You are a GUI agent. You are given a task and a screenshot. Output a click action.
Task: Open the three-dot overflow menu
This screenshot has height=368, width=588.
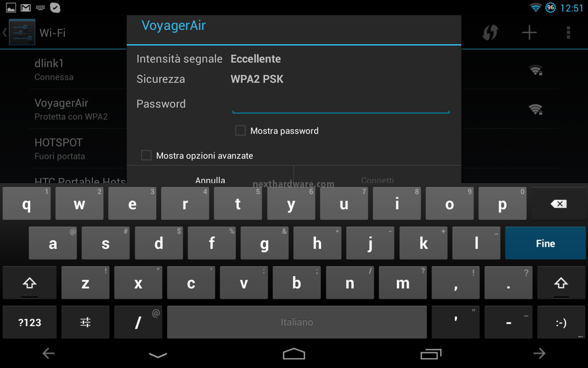pyautogui.click(x=569, y=32)
